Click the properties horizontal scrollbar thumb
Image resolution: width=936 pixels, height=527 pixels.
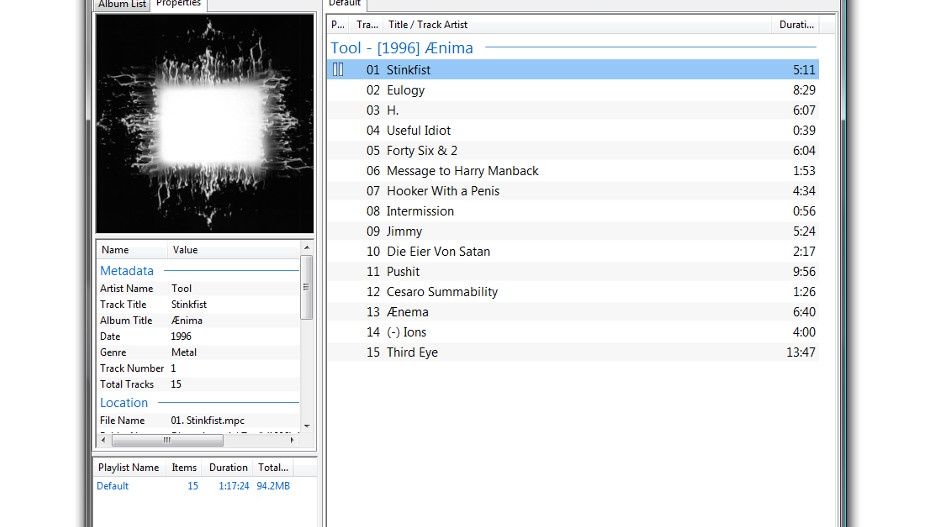[168, 440]
